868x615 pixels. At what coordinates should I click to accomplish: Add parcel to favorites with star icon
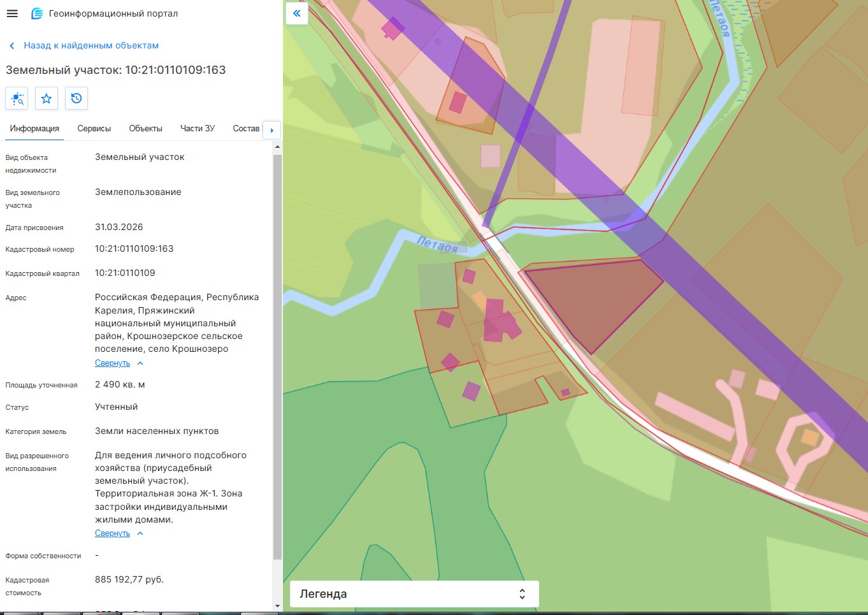coord(47,98)
